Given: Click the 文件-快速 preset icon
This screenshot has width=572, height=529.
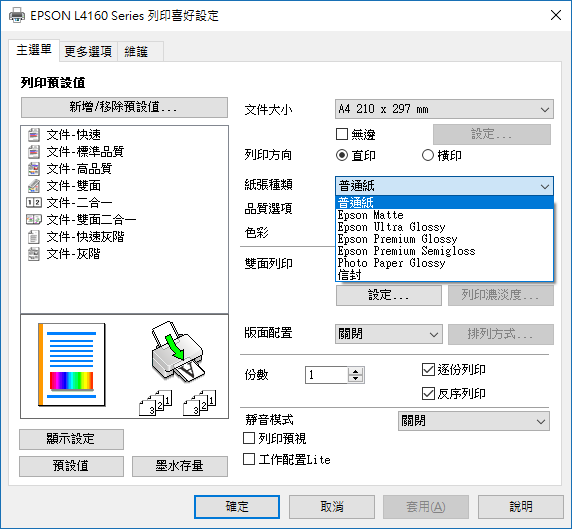Looking at the screenshot, I should pos(34,135).
